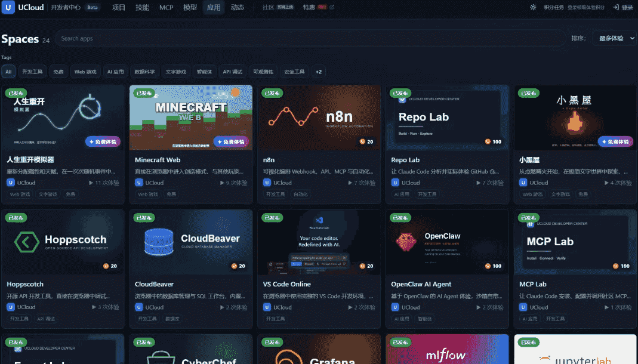
Task: Click UCloud avatar on CloudBeaver card
Action: point(139,307)
